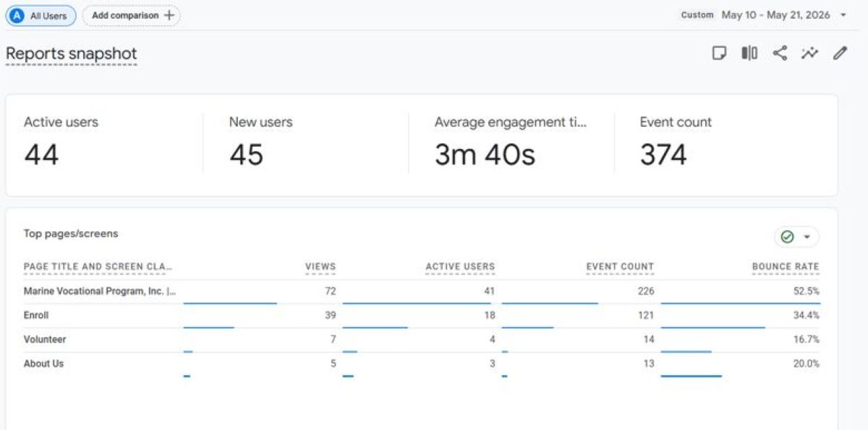Open the Volunteer page row

[x=422, y=340]
